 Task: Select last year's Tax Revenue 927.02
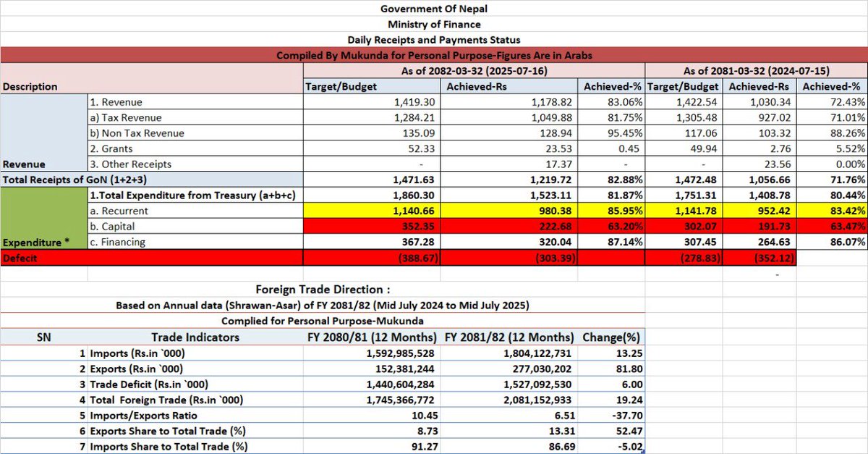(775, 117)
